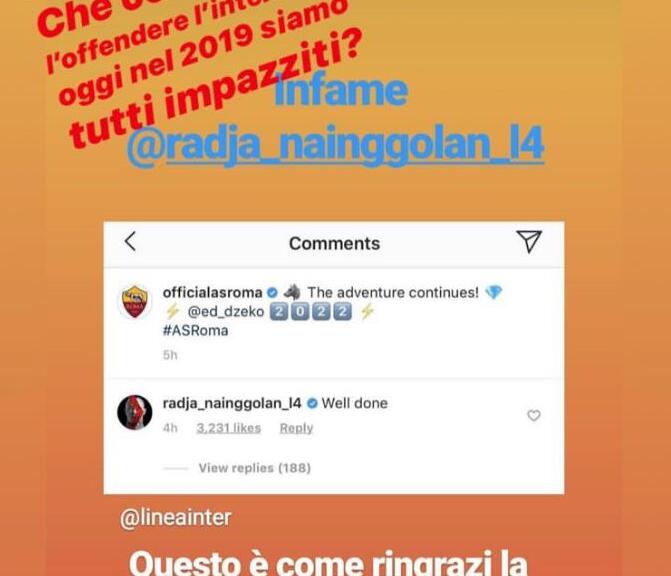The height and width of the screenshot is (576, 671).
Task: Tap the @ed_dzeko mention
Action: [x=226, y=312]
